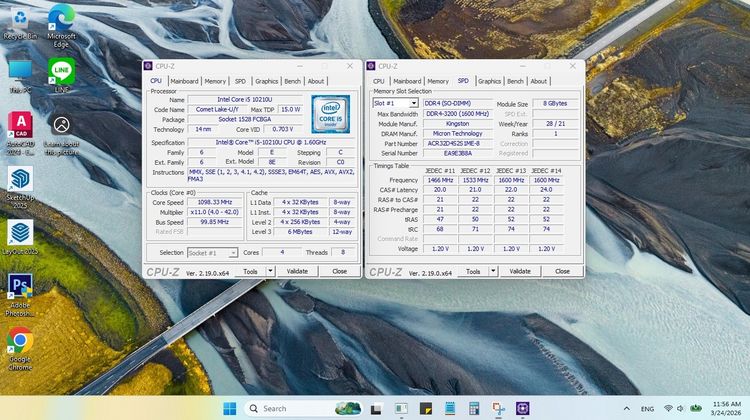The image size is (750, 420).
Task: Open Mainboard tab in right CPU-Z window
Action: 407,81
